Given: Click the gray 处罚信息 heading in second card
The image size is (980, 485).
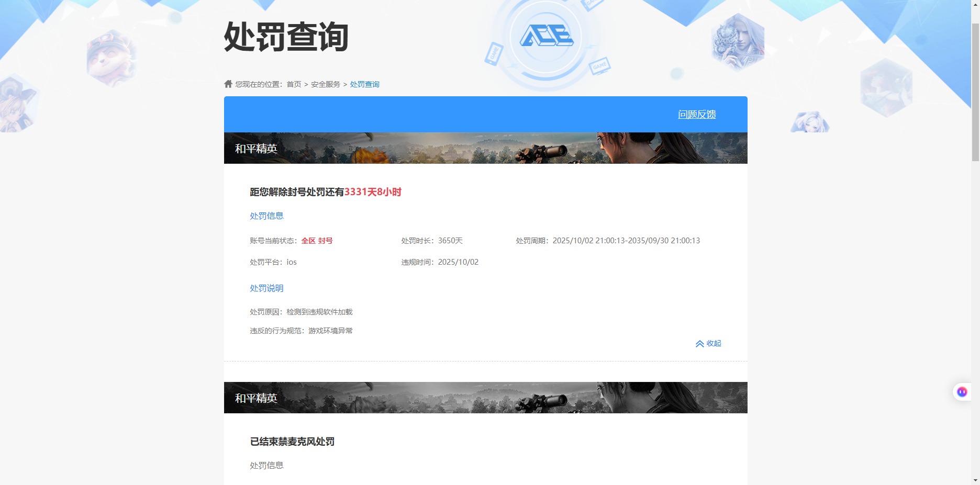Looking at the screenshot, I should [266, 465].
